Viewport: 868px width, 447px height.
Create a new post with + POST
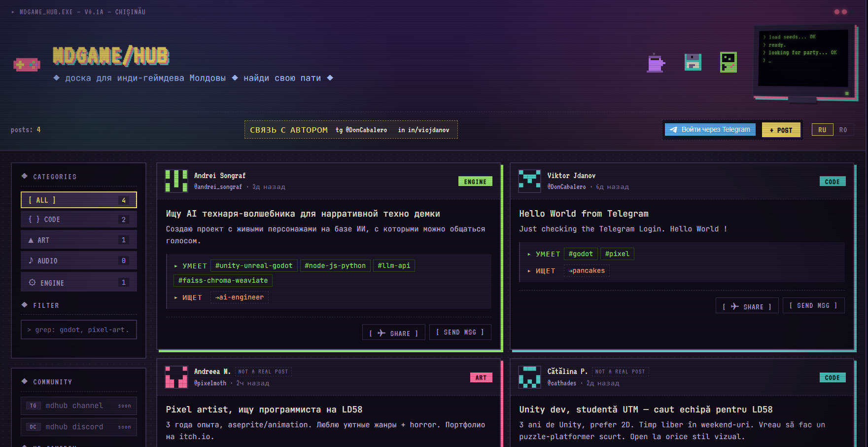[x=781, y=130]
